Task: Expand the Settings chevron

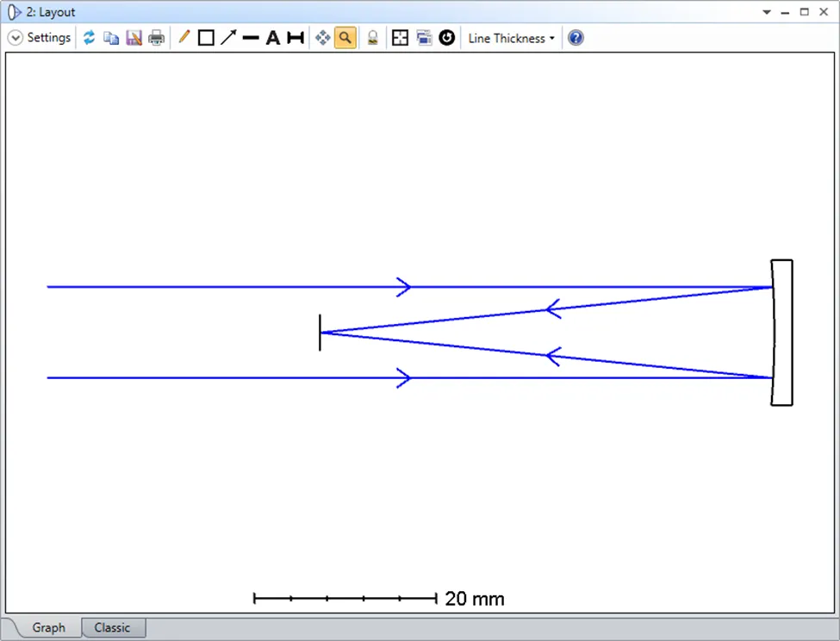Action: (16, 38)
